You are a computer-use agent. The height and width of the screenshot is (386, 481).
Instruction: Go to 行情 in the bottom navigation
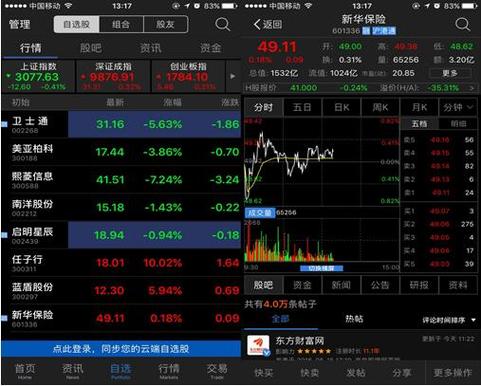click(x=169, y=371)
